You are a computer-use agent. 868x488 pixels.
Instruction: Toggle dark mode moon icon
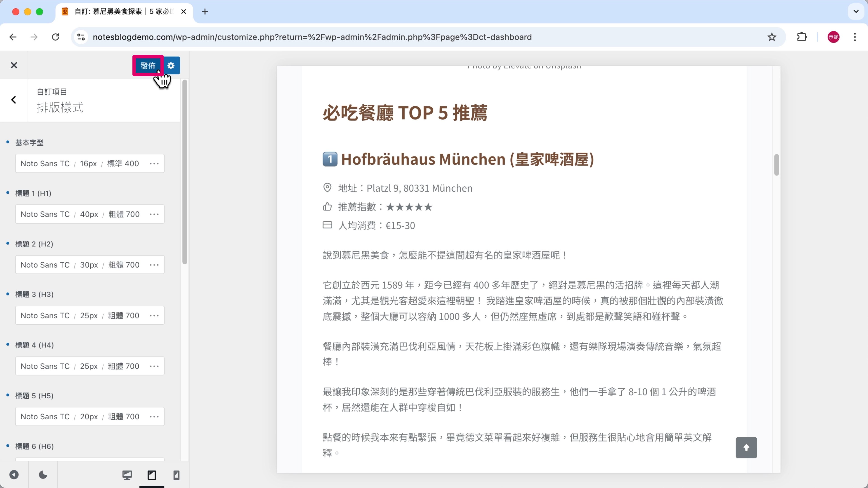(x=43, y=475)
